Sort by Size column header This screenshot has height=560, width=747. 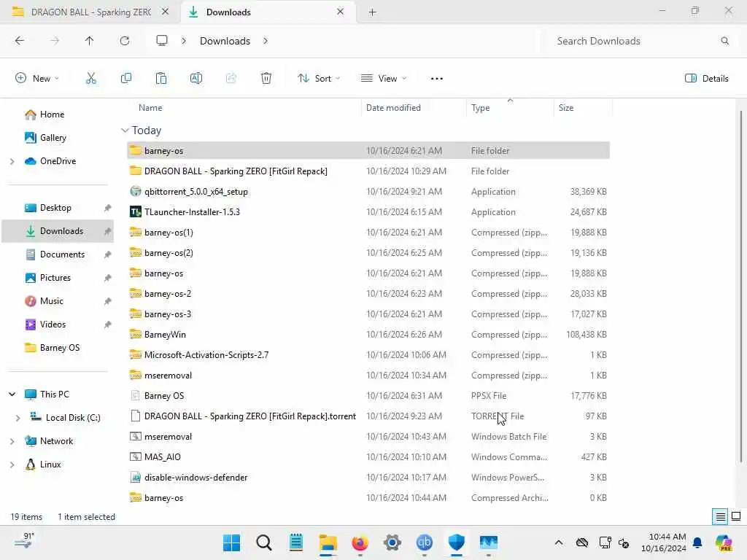(566, 108)
